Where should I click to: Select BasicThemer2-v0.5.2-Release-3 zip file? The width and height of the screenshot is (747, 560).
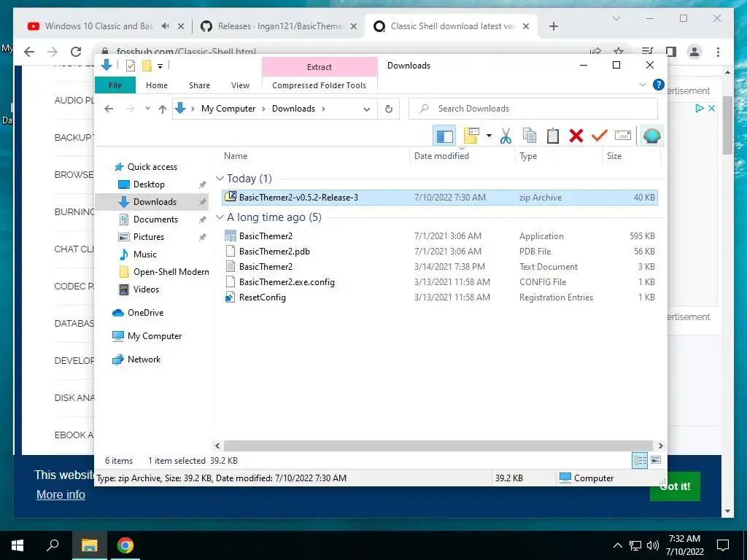[440, 197]
